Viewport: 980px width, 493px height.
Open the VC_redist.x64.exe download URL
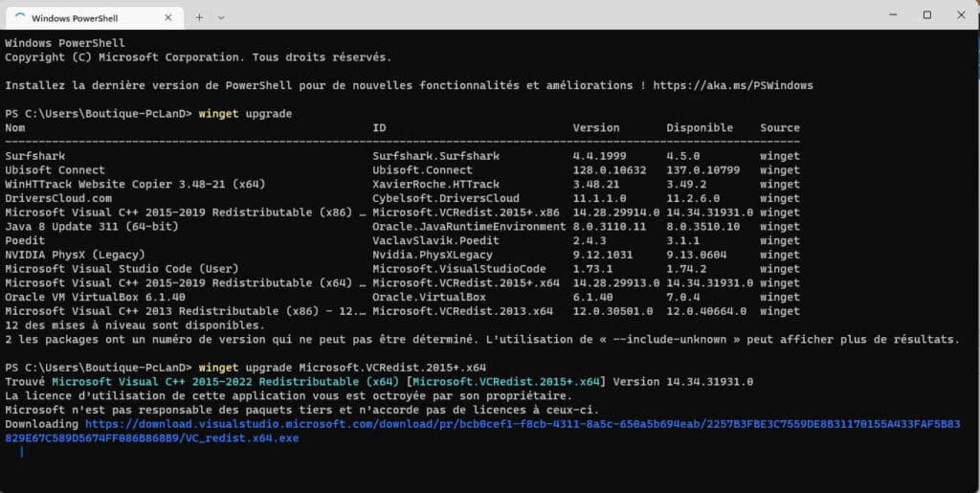(x=482, y=432)
